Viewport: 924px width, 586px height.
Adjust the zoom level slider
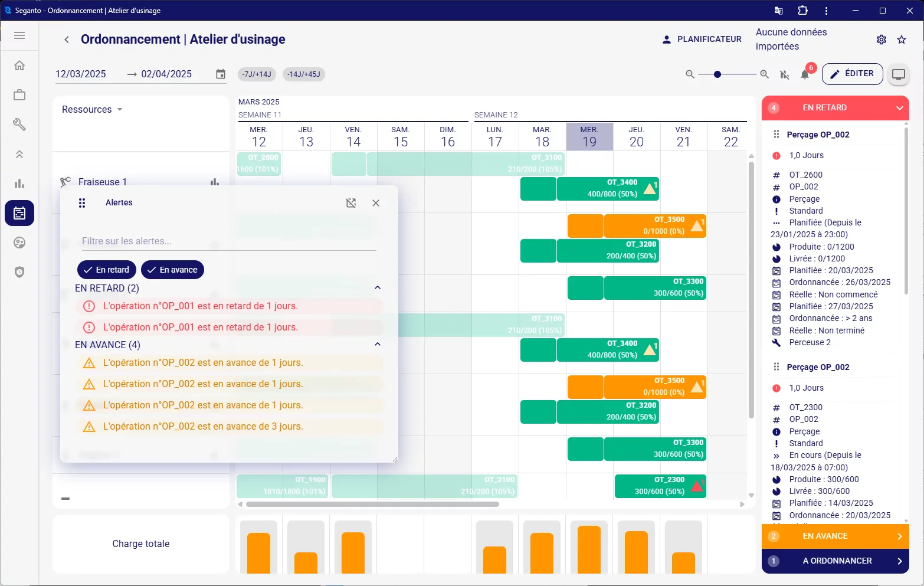(x=717, y=75)
